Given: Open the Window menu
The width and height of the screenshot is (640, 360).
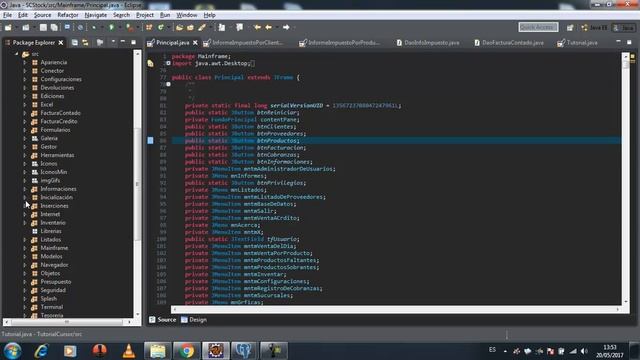Looking at the screenshot, I should click(187, 15).
